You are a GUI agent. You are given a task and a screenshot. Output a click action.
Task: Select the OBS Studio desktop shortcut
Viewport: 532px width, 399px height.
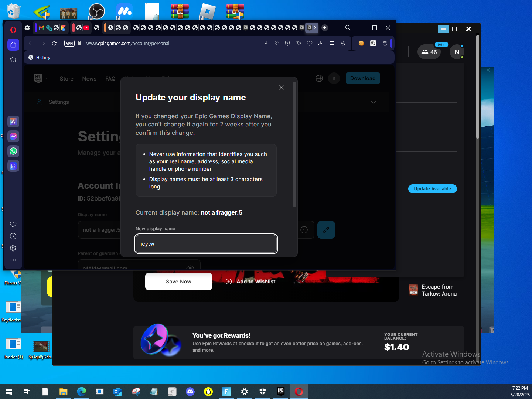(x=96, y=11)
